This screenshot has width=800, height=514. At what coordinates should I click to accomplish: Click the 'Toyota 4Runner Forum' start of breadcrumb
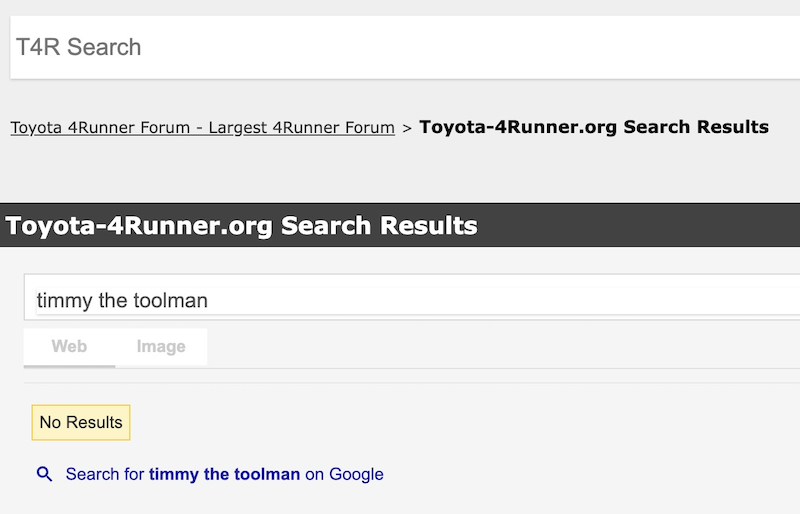pos(100,127)
